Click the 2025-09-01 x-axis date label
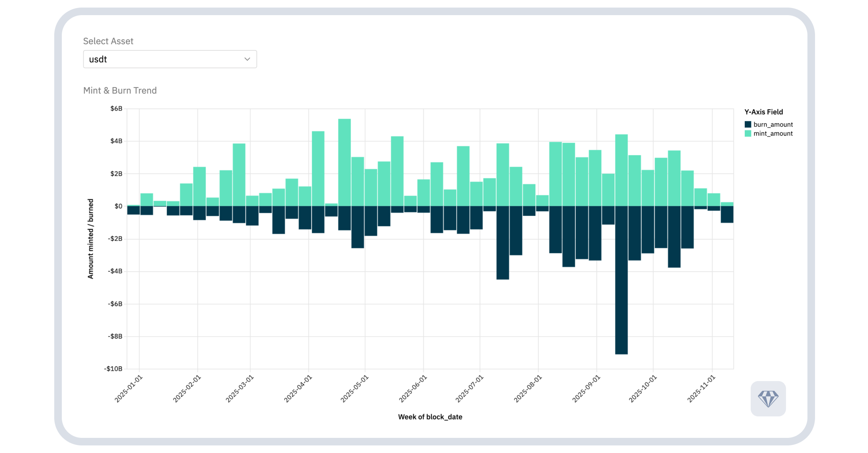 (x=586, y=389)
